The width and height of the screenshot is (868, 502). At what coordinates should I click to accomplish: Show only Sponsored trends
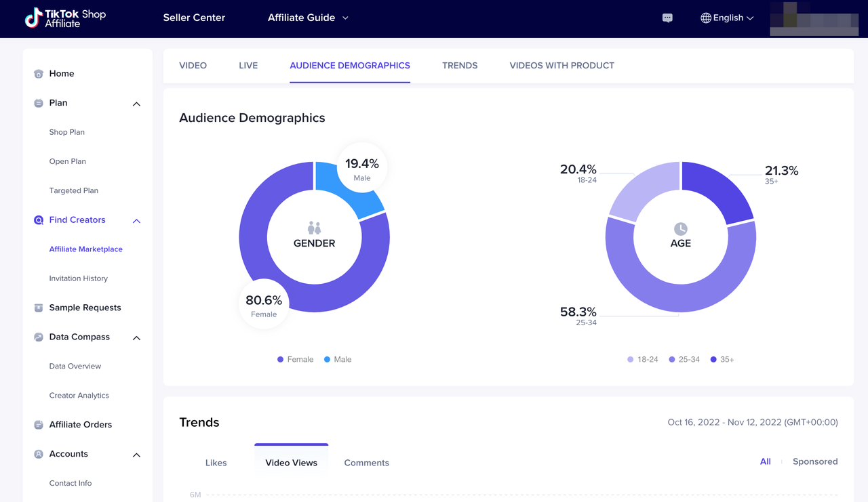[814, 462]
